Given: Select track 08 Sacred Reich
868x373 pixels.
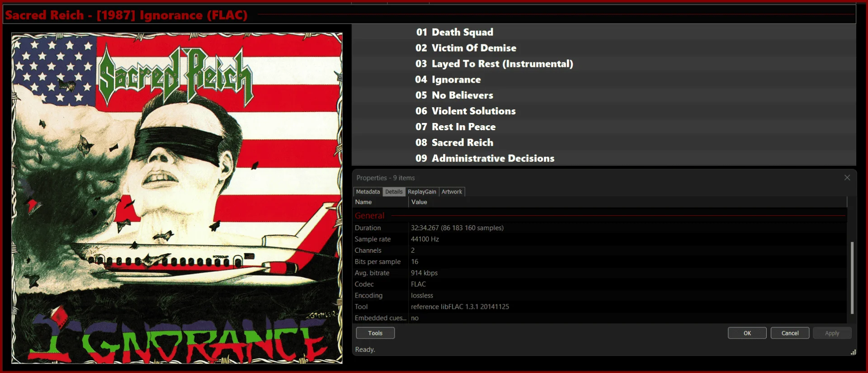Looking at the screenshot, I should (604, 143).
